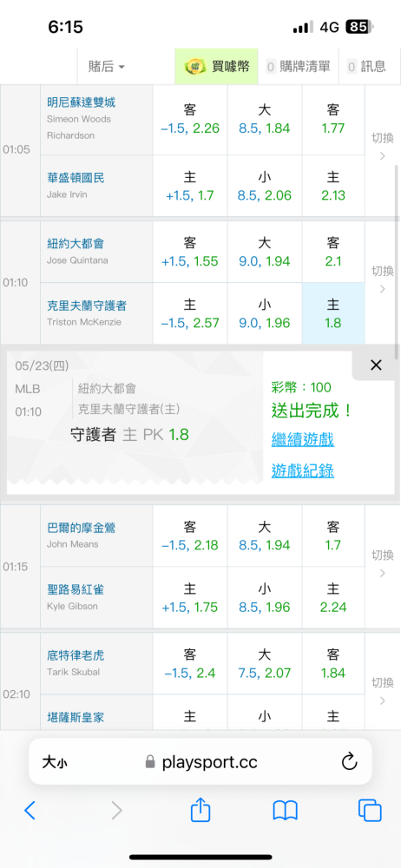Tap the 大小 text size control
The image size is (401, 868).
[55, 762]
